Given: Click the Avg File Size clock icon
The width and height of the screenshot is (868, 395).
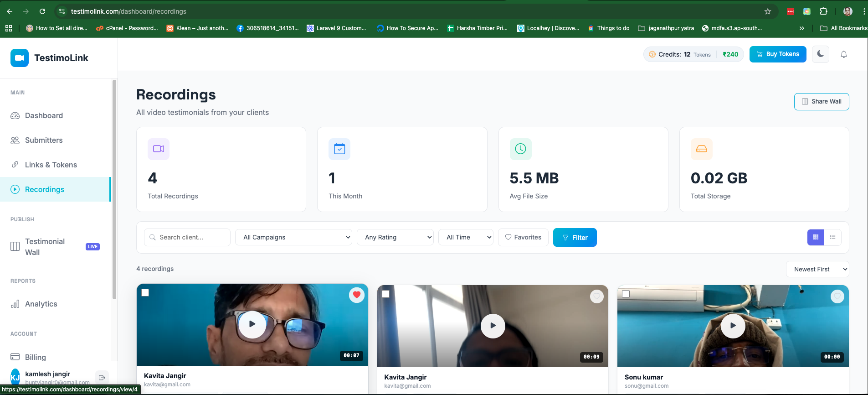Looking at the screenshot, I should (520, 149).
